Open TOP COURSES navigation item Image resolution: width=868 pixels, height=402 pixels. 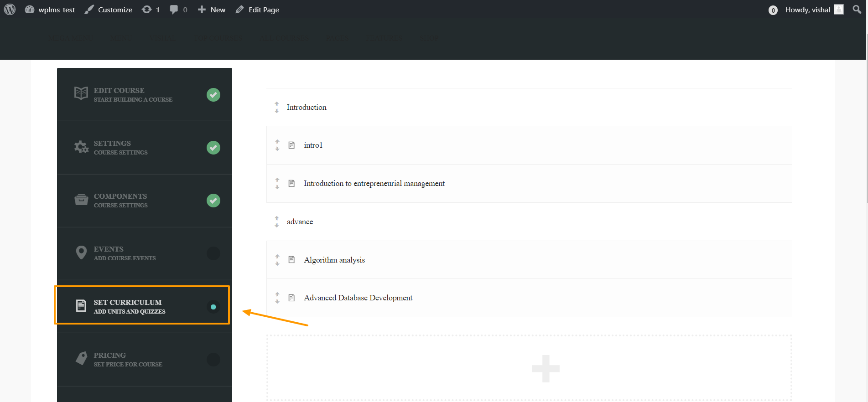point(218,38)
